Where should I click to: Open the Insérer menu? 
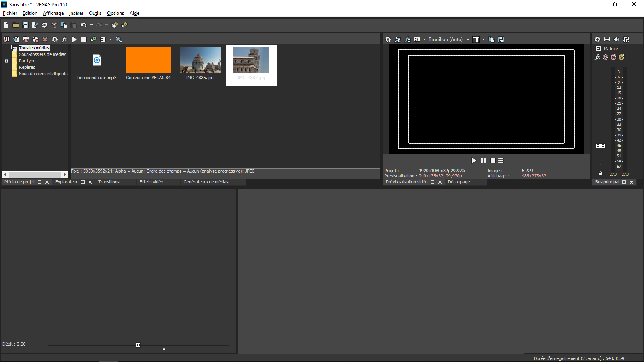[x=76, y=13]
